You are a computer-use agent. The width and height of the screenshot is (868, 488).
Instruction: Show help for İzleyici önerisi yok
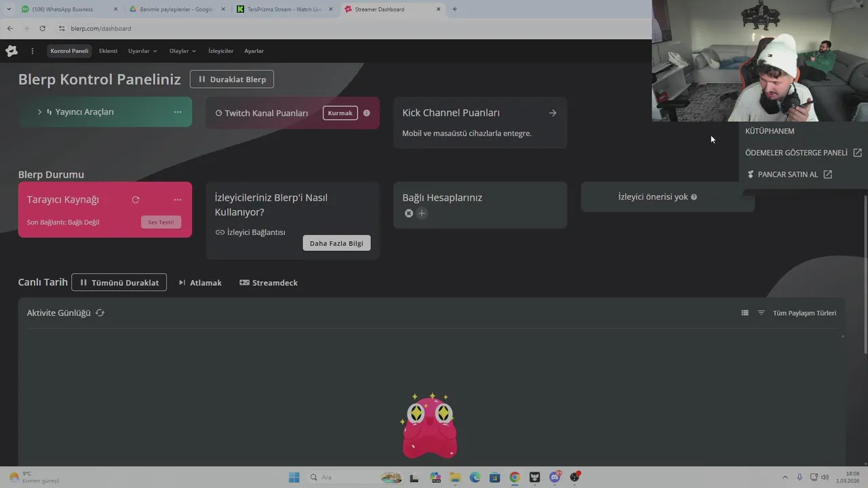(x=694, y=197)
